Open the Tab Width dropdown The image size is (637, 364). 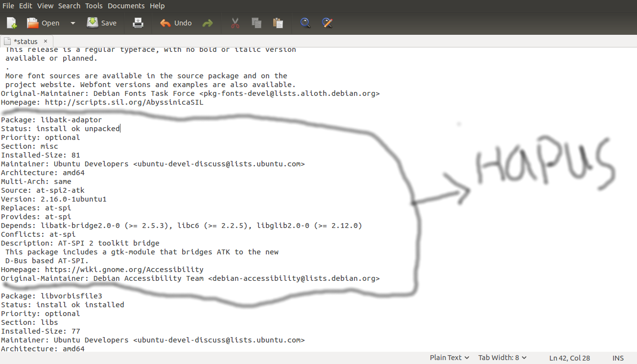click(x=502, y=358)
